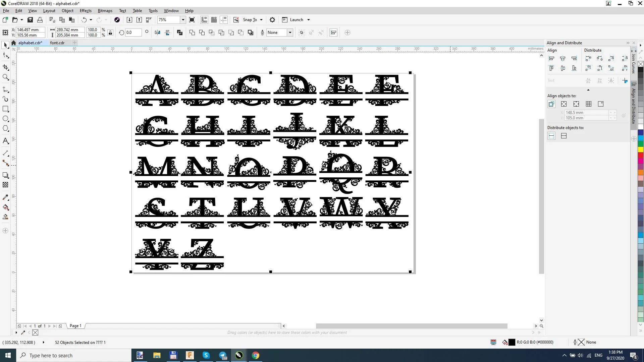
Task: Switch to font.cdr document tab
Action: pos(57,43)
